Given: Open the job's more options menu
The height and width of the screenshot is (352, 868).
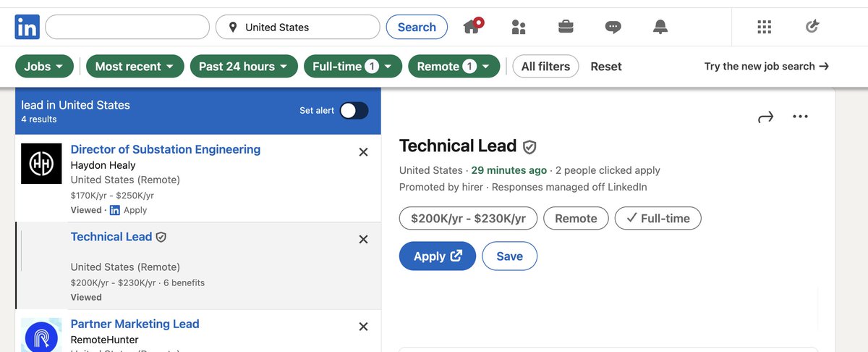Looking at the screenshot, I should pyautogui.click(x=800, y=116).
